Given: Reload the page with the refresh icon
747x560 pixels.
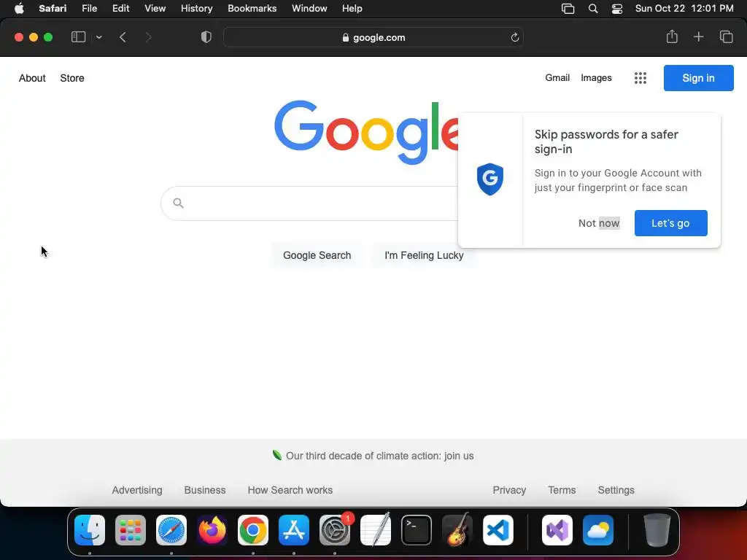Looking at the screenshot, I should tap(514, 38).
